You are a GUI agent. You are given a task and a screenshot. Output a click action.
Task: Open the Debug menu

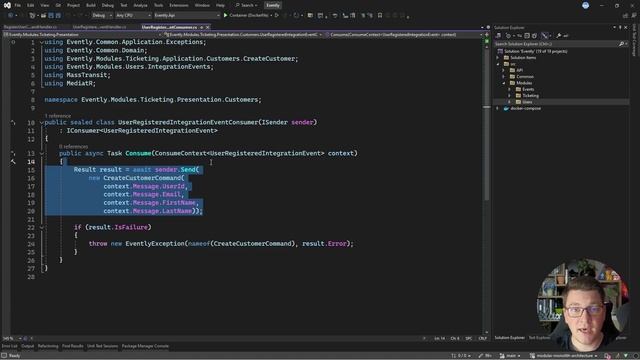coord(108,5)
